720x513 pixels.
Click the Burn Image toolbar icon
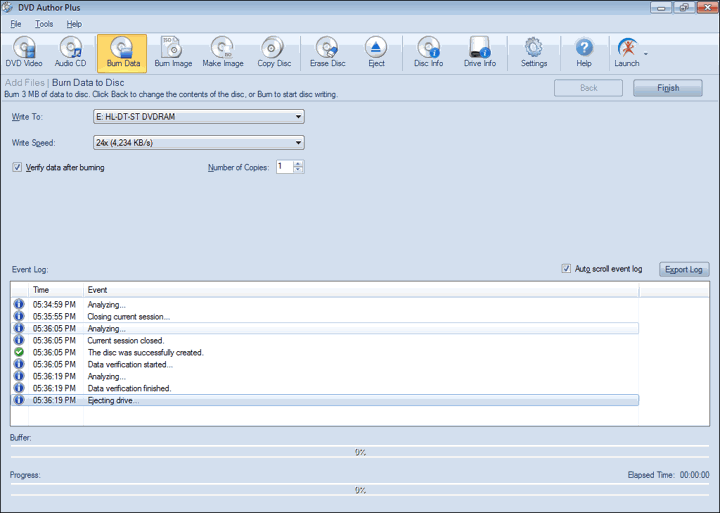tap(173, 53)
